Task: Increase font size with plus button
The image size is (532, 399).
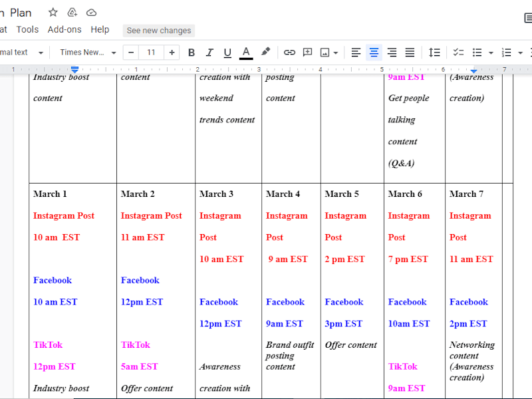Action: [172, 53]
